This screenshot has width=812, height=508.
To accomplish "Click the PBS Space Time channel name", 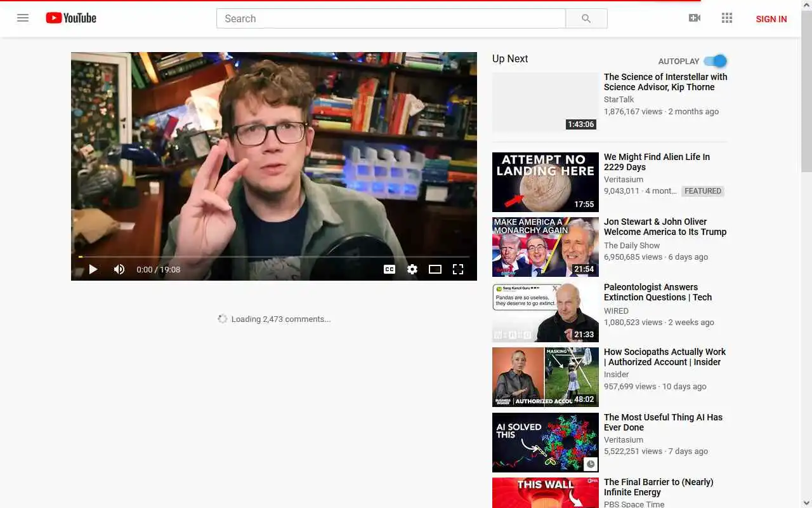I will [634, 504].
